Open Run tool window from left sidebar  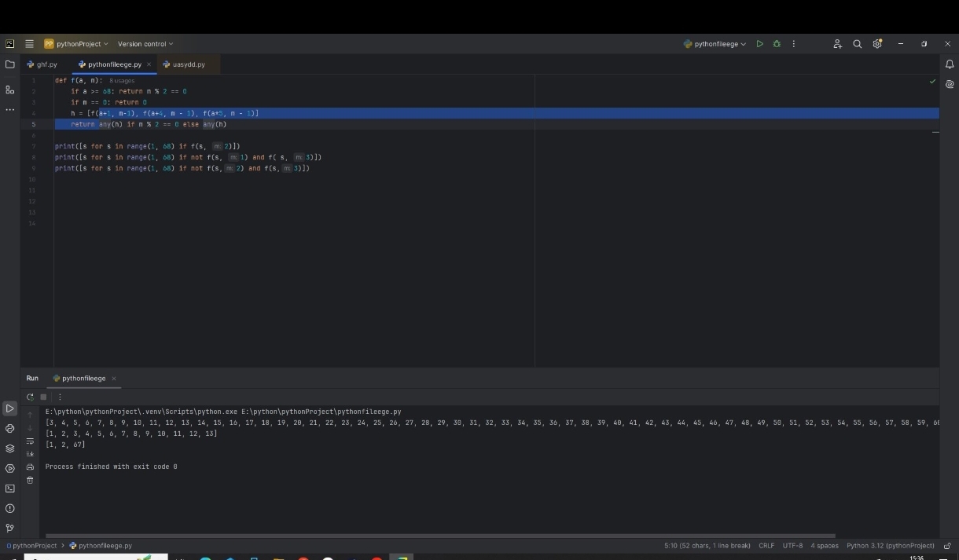pyautogui.click(x=9, y=408)
